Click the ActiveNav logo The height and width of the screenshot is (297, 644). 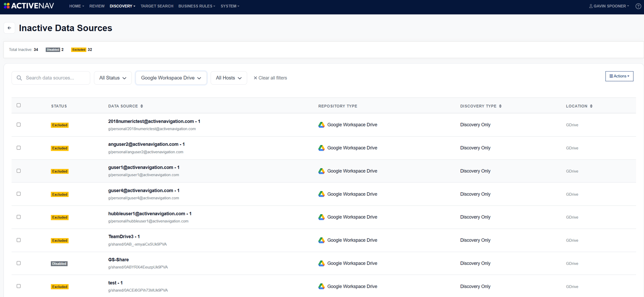coord(29,6)
